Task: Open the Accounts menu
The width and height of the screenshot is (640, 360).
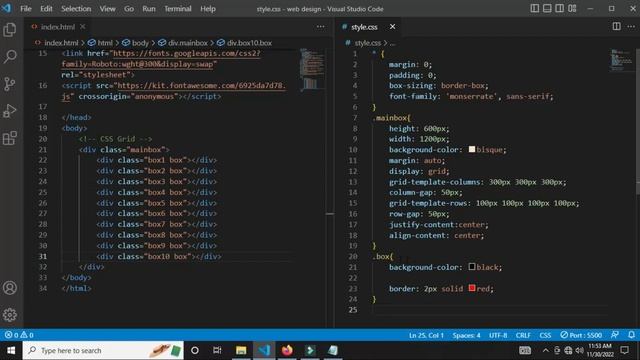Action: (x=10, y=288)
